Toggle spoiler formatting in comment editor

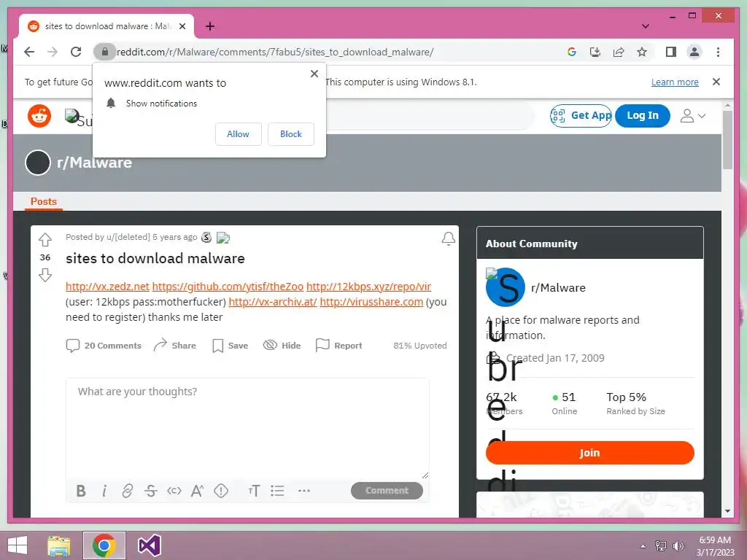click(220, 491)
